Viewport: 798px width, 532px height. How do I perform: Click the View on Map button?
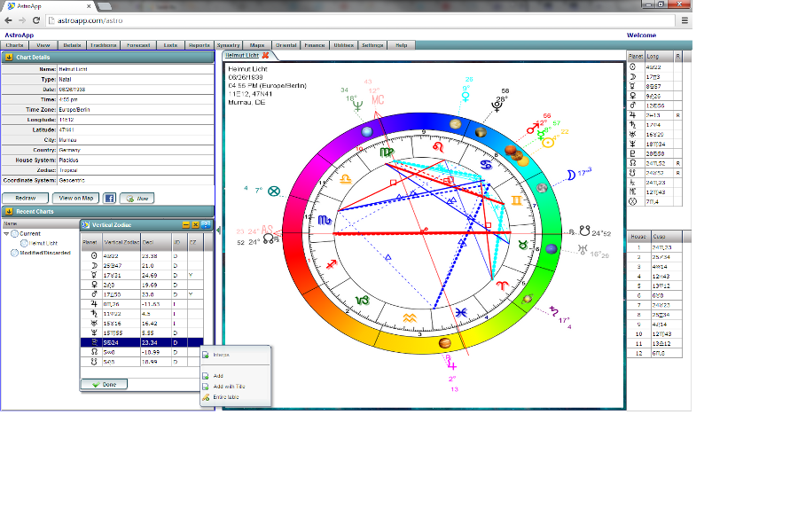click(75, 198)
